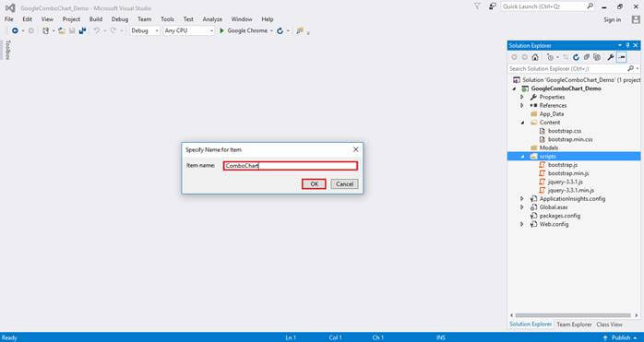Select bootstrap.min.css file
This screenshot has width=644, height=342.
click(x=570, y=139)
